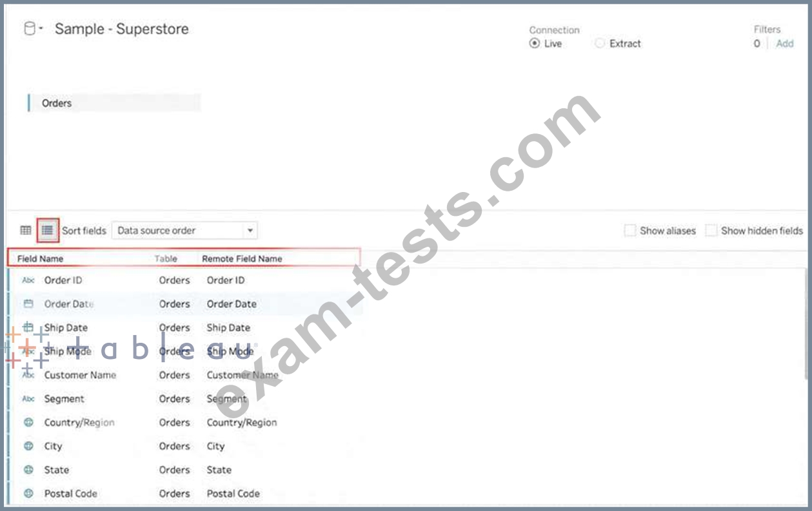Click the Abc data type icon for Order ID
This screenshot has height=511, width=812.
coord(28,280)
